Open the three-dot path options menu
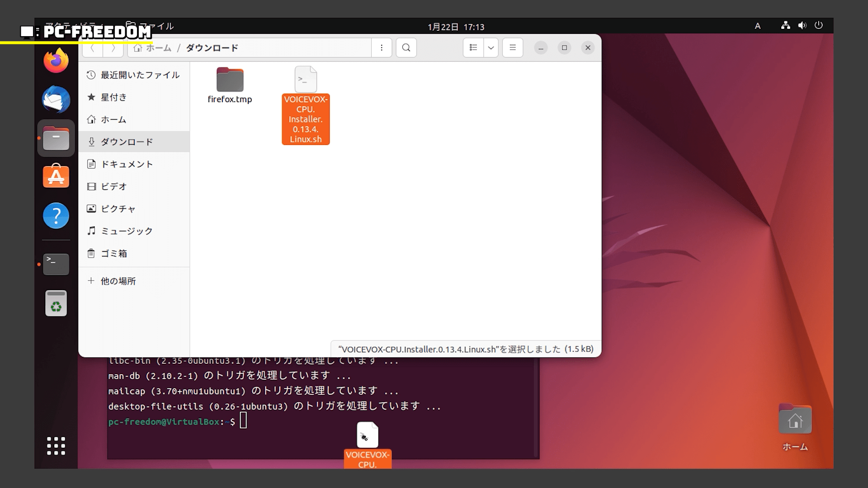The width and height of the screenshot is (868, 488). click(382, 47)
